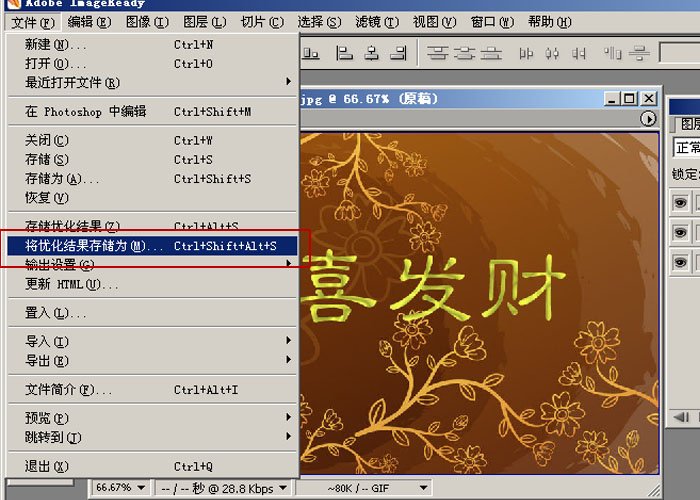700x500 pixels.
Task: Expand the 跳转到 submenu arrow
Action: [x=288, y=436]
